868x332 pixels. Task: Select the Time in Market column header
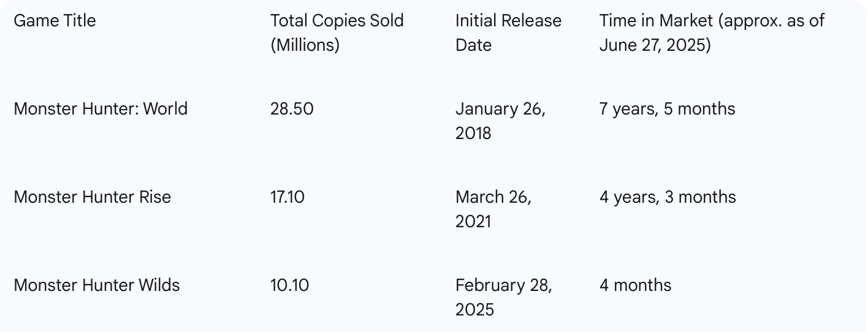click(x=712, y=33)
